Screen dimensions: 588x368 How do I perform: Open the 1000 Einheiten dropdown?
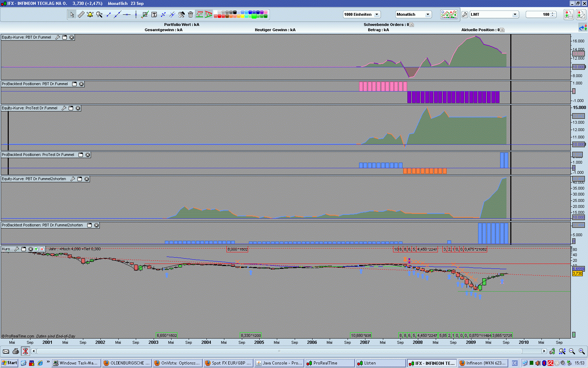362,14
